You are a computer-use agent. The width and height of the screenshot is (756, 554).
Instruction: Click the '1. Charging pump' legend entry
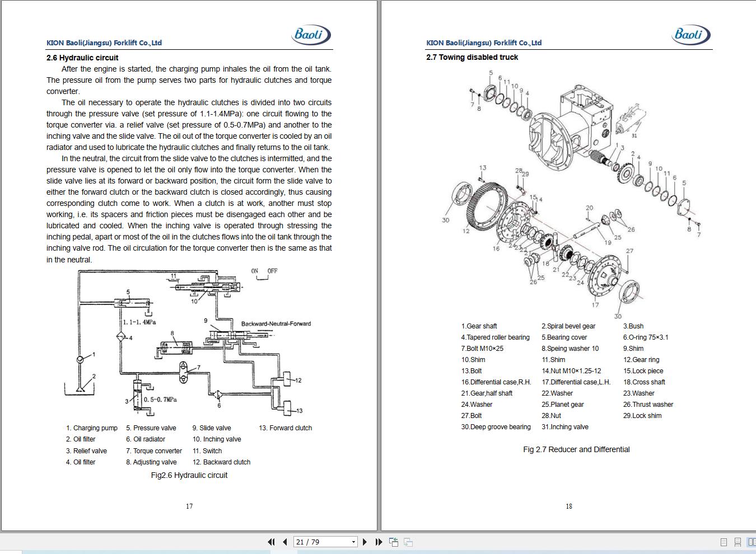(x=92, y=428)
